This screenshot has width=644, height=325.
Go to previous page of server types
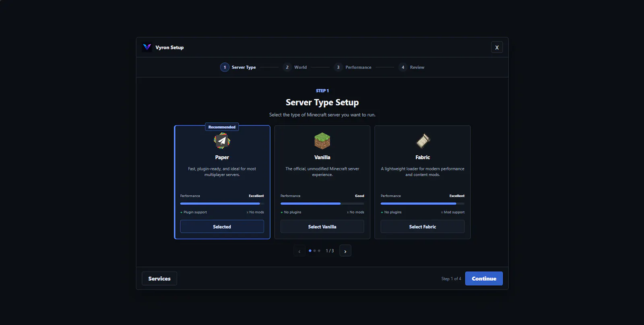[299, 251]
